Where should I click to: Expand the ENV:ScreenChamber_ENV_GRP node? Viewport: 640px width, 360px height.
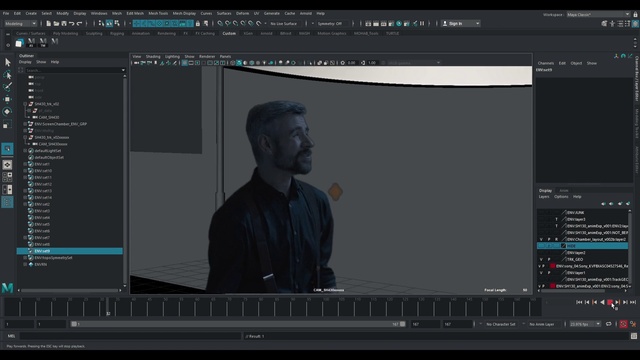(x=25, y=124)
